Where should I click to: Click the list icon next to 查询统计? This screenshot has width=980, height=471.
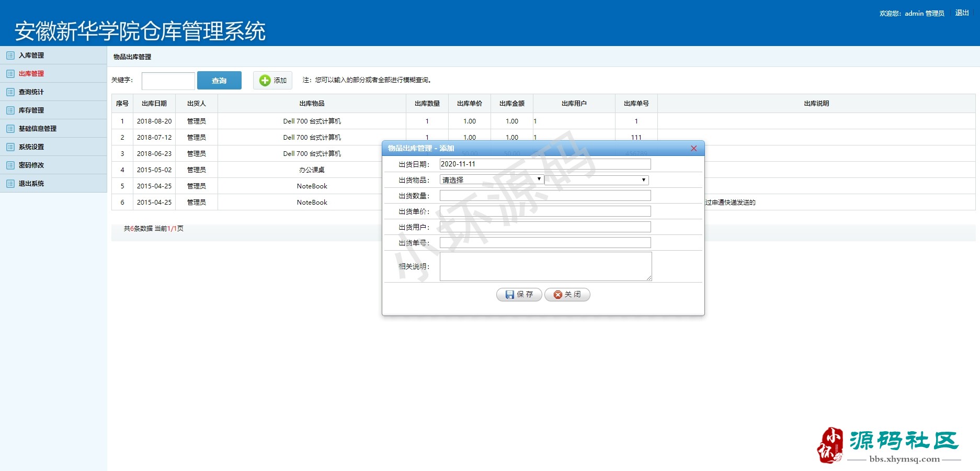pyautogui.click(x=10, y=92)
